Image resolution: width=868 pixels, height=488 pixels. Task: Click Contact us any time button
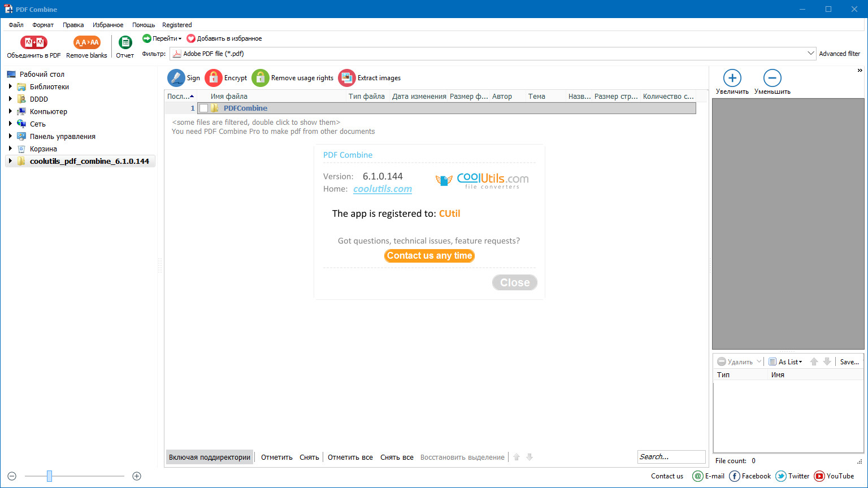(x=429, y=256)
